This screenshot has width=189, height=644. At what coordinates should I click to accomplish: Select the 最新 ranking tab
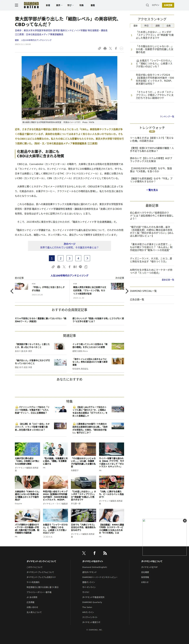(136, 26)
